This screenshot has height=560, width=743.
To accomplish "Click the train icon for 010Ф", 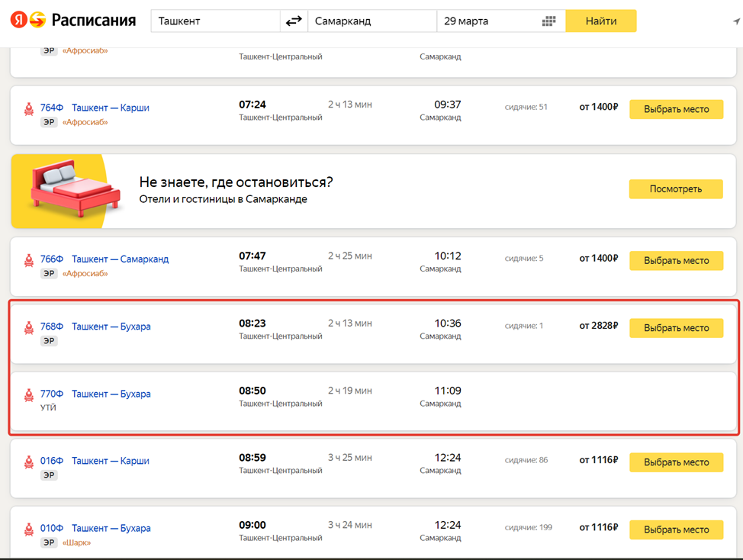I will click(29, 529).
